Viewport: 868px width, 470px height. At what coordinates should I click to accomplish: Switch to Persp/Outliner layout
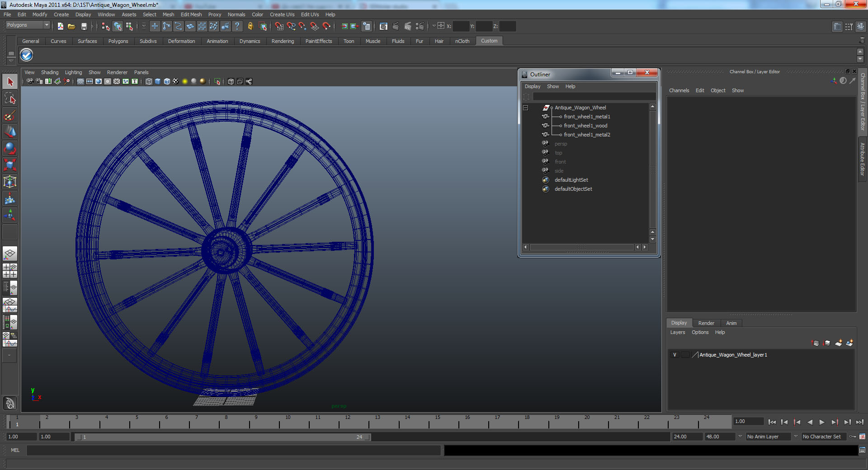[10, 287]
